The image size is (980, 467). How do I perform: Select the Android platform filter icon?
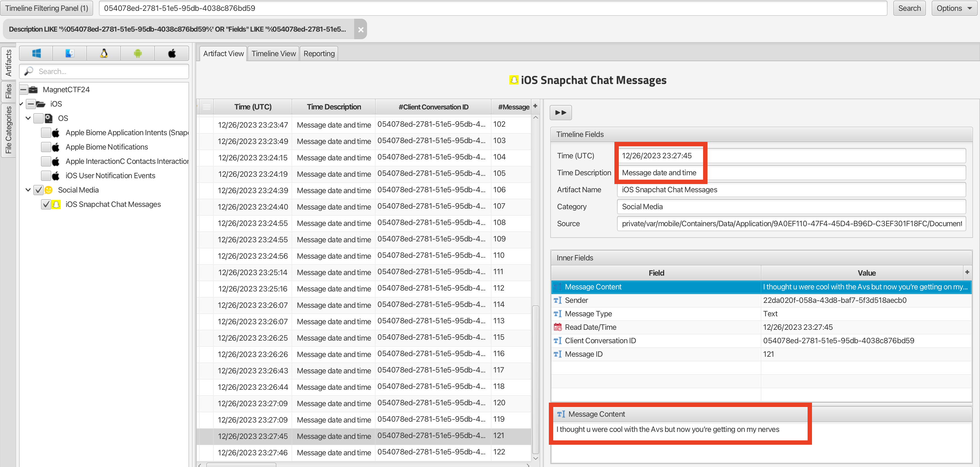138,54
